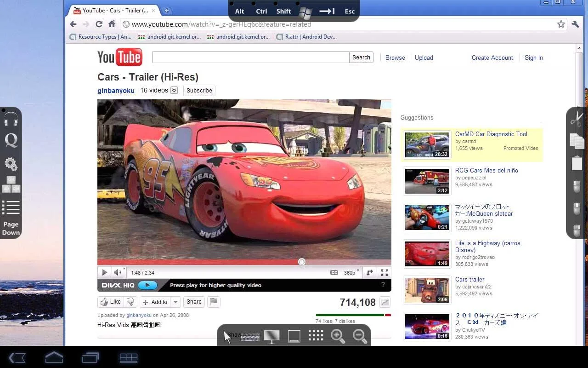Open the DivX HiQ help question mark
Image resolution: width=588 pixels, height=368 pixels.
[383, 285]
